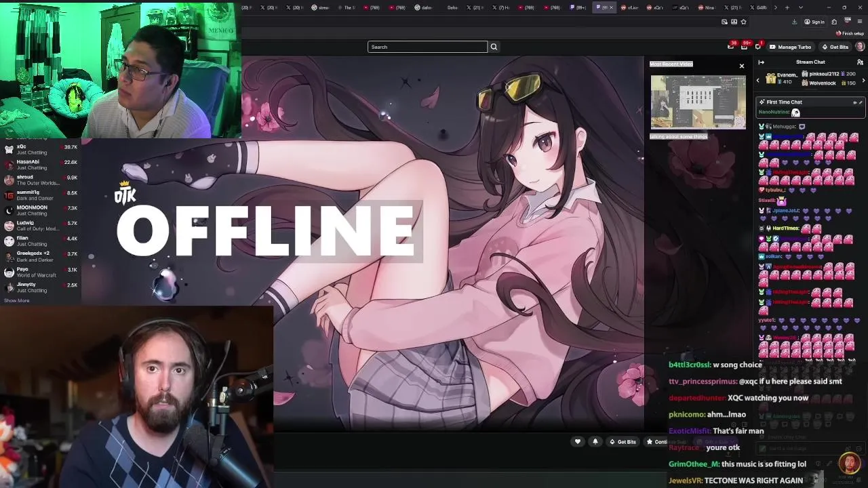Show previous gift leaderboard entries

(758, 81)
